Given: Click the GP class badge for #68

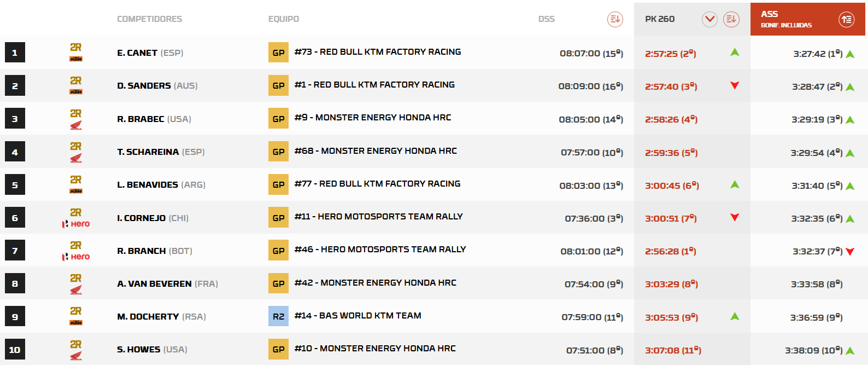Looking at the screenshot, I should pos(278,152).
